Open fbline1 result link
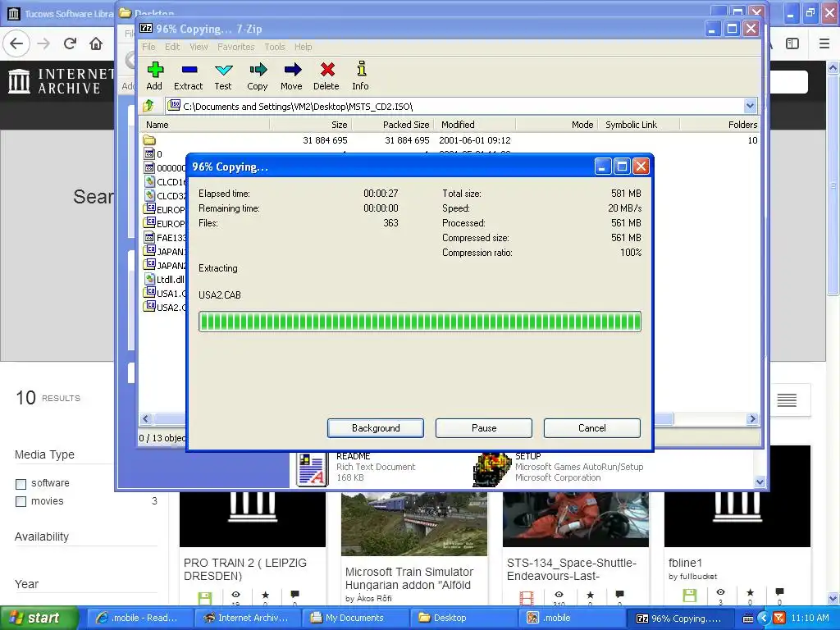The width and height of the screenshot is (840, 630). click(x=685, y=563)
